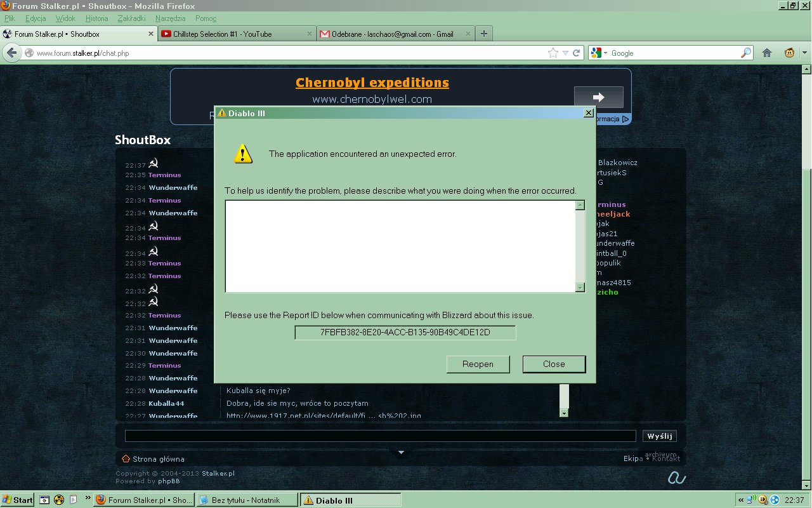Open the Greasemonkey dropdown arrow
The image size is (812, 508).
tap(804, 53)
